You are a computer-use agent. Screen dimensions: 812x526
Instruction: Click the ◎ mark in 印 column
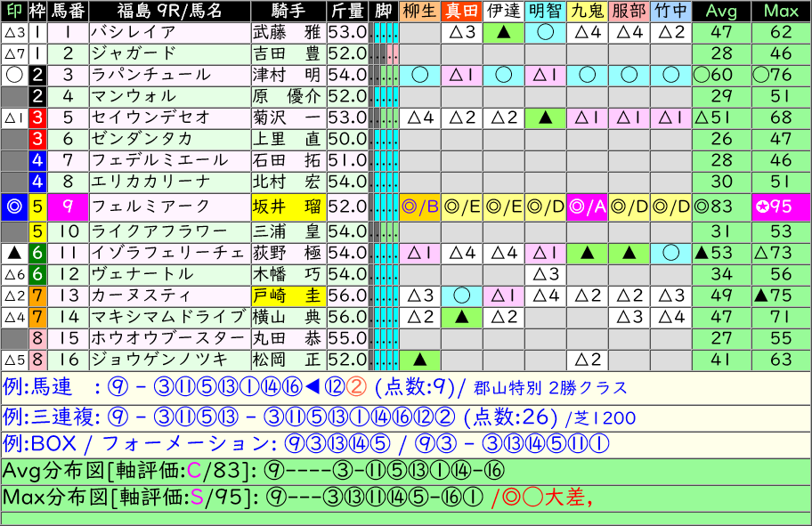point(14,206)
